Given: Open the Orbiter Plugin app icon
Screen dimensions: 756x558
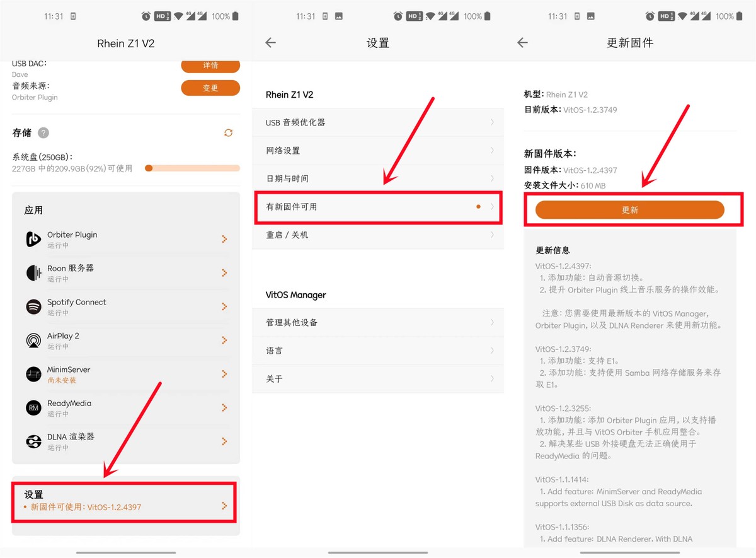Looking at the screenshot, I should (33, 240).
